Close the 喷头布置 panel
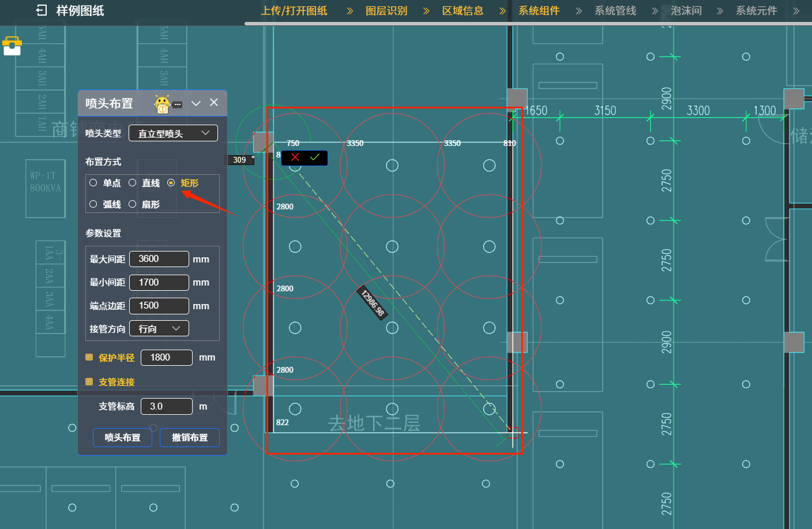This screenshot has height=529, width=812. (214, 103)
